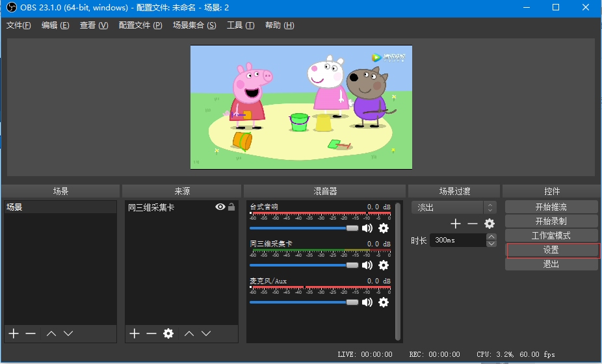The height and width of the screenshot is (364, 602).
Task: Click 开始录制 button
Action: (x=551, y=221)
